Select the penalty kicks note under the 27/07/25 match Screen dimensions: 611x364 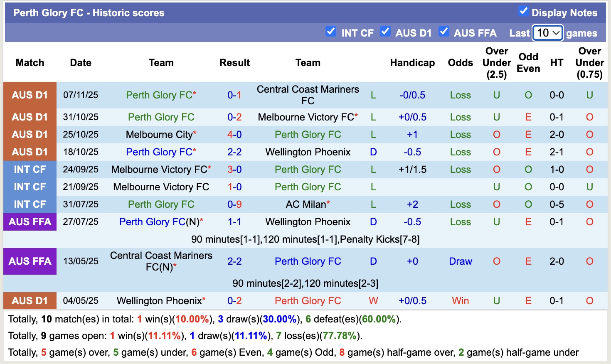tap(305, 239)
